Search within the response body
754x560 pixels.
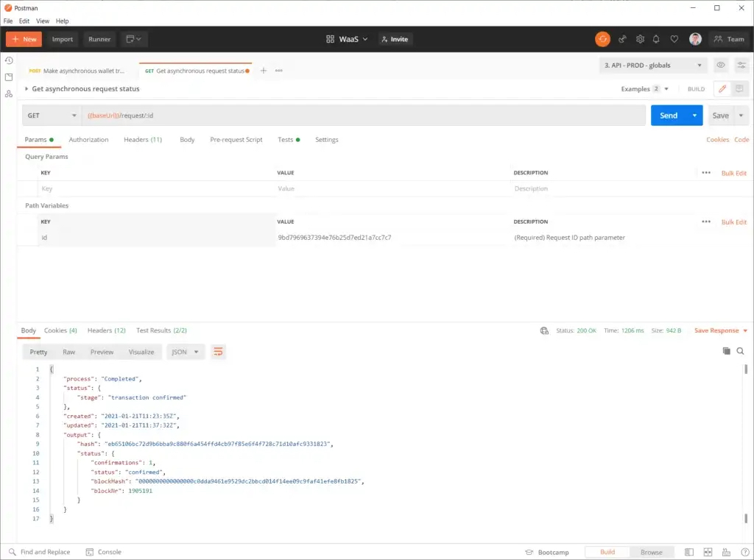pos(741,351)
